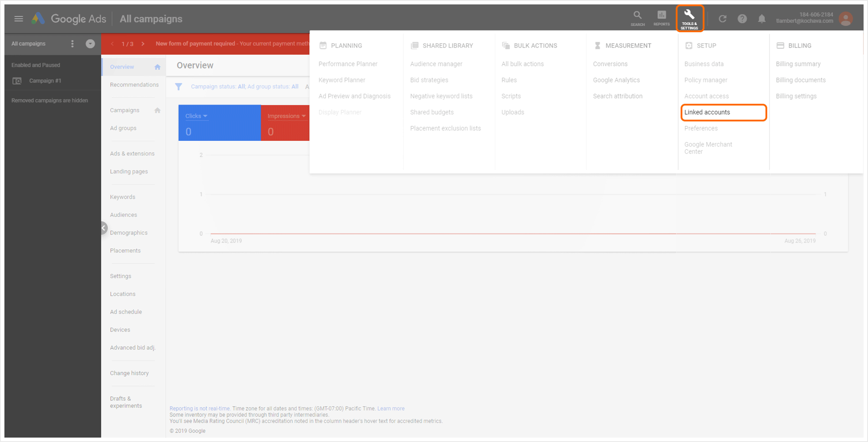868x442 pixels.
Task: Select Performance Planner from Planning menu
Action: click(x=348, y=64)
